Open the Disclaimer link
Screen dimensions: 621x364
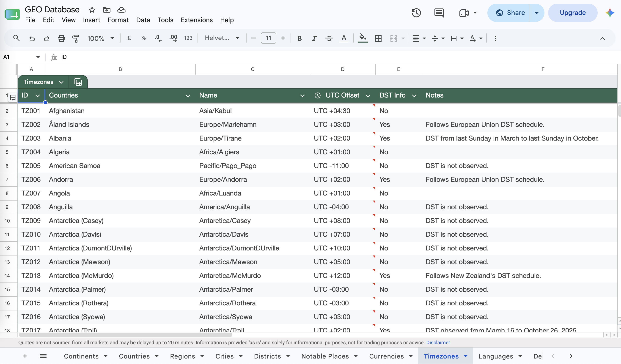pos(438,342)
